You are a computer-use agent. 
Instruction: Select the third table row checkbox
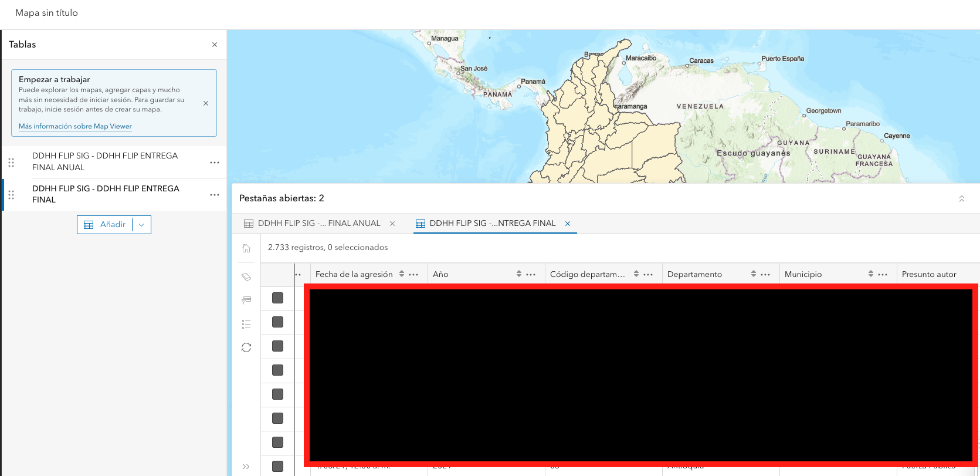[278, 346]
